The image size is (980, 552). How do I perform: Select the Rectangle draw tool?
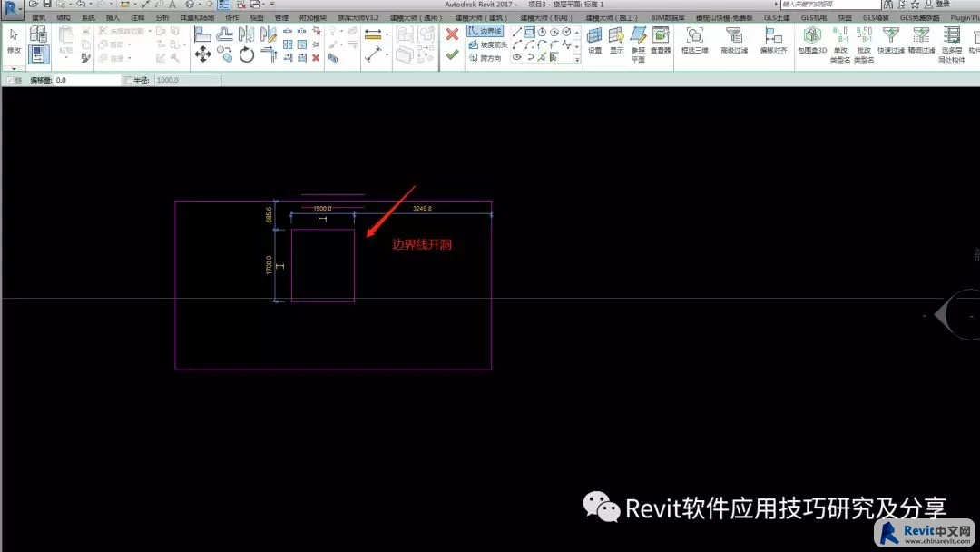(x=529, y=32)
